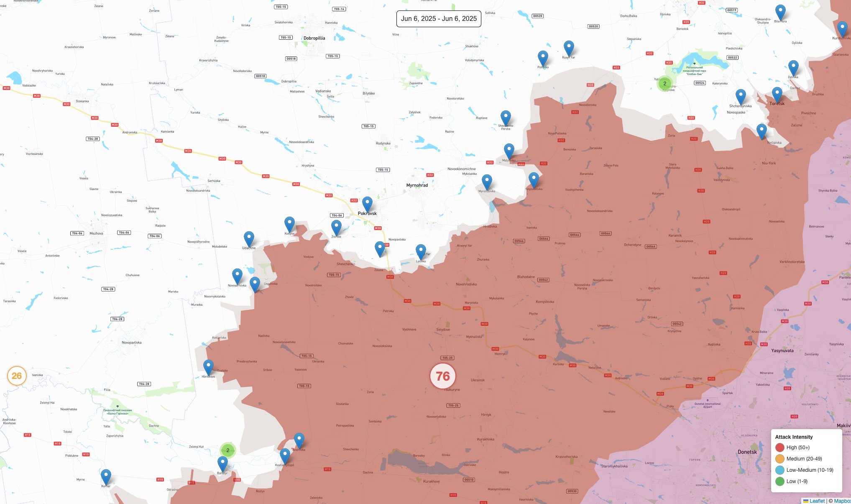This screenshot has width=851, height=504.
Task: Expand the red 76 attack cluster
Action: pos(443,376)
